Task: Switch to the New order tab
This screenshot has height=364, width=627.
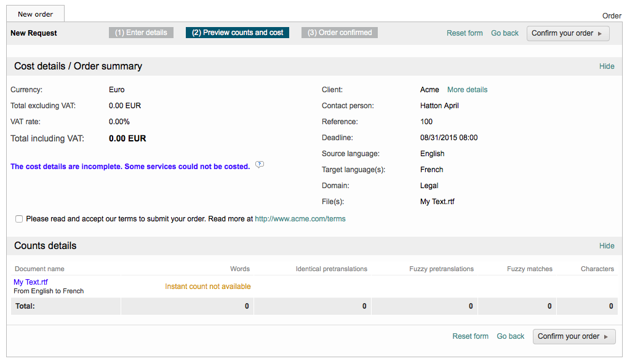Action: tap(35, 14)
